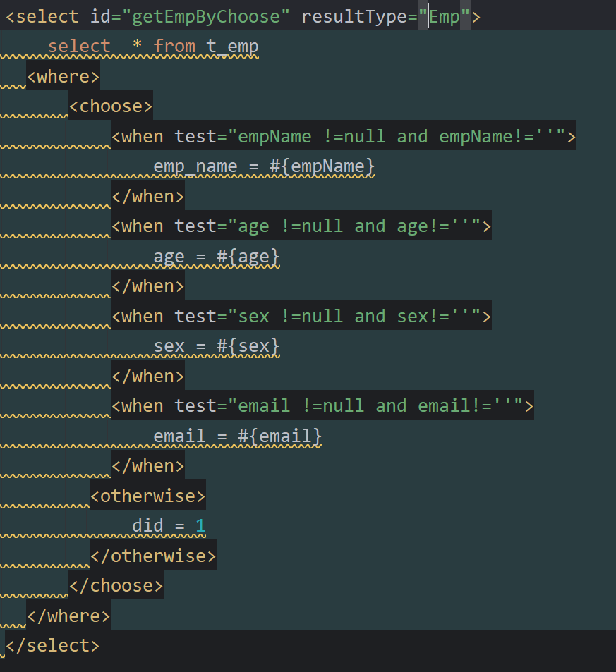616x672 pixels.
Task: Click the t_emp table name in the query
Action: click(x=232, y=47)
